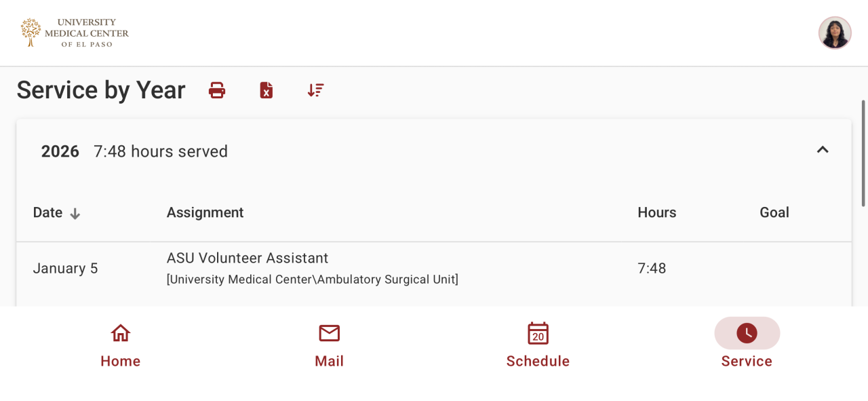868x401 pixels.
Task: Select the January 5 date cell
Action: pyautogui.click(x=66, y=269)
